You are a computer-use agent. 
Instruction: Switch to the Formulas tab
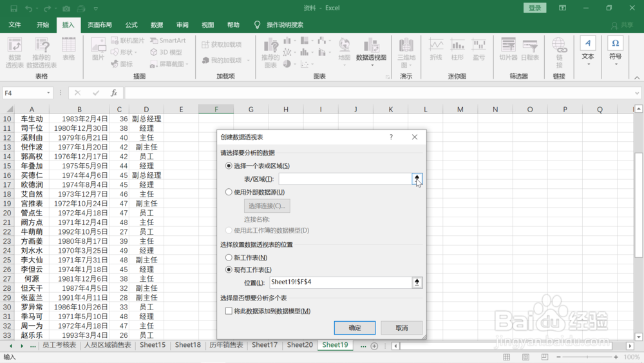click(131, 25)
